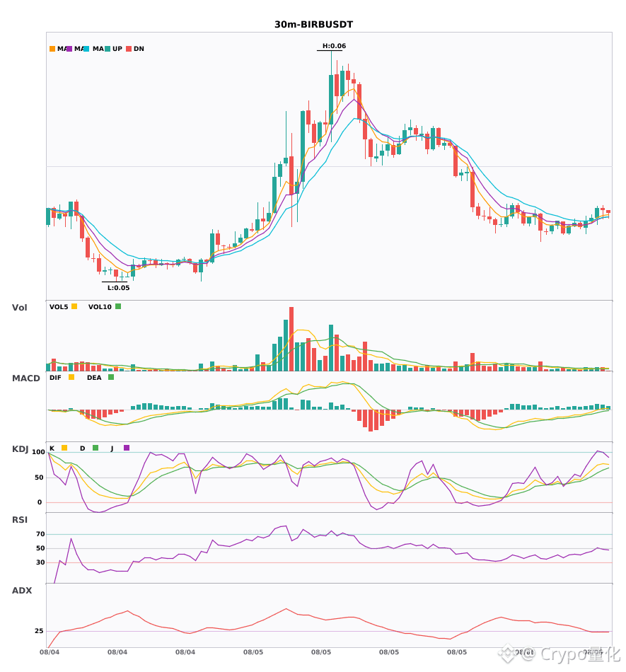626x672 pixels.
Task: Click the MACD panel label
Action: pos(25,378)
